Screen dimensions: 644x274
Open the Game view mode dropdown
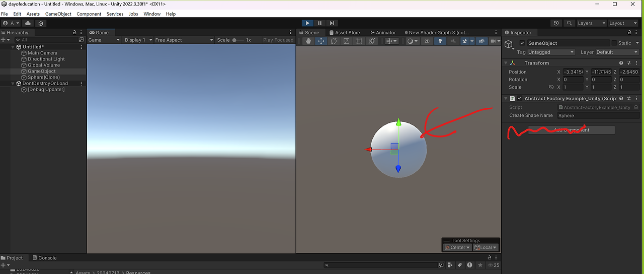(104, 40)
